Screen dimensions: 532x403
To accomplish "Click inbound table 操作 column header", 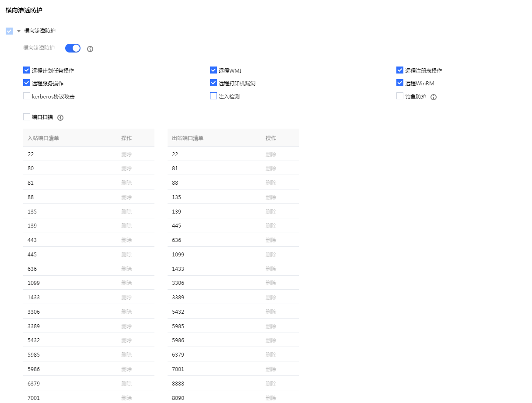I will point(126,138).
